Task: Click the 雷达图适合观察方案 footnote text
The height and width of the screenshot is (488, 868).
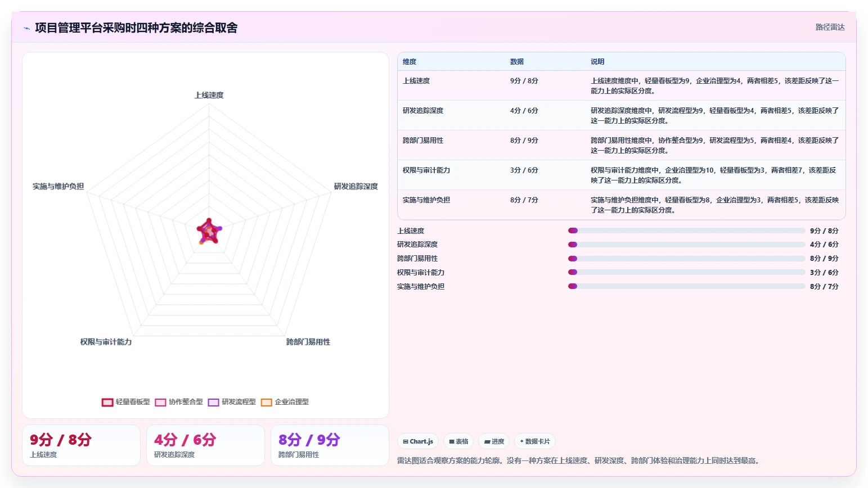Action: click(580, 460)
